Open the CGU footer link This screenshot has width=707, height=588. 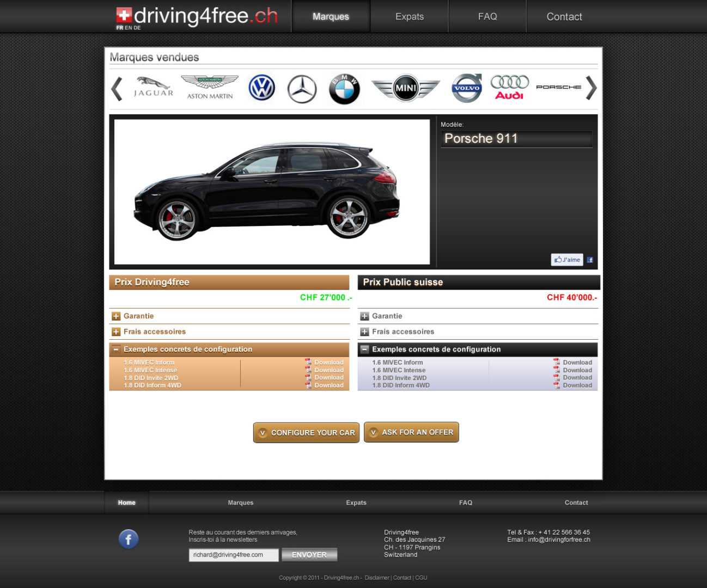click(421, 578)
